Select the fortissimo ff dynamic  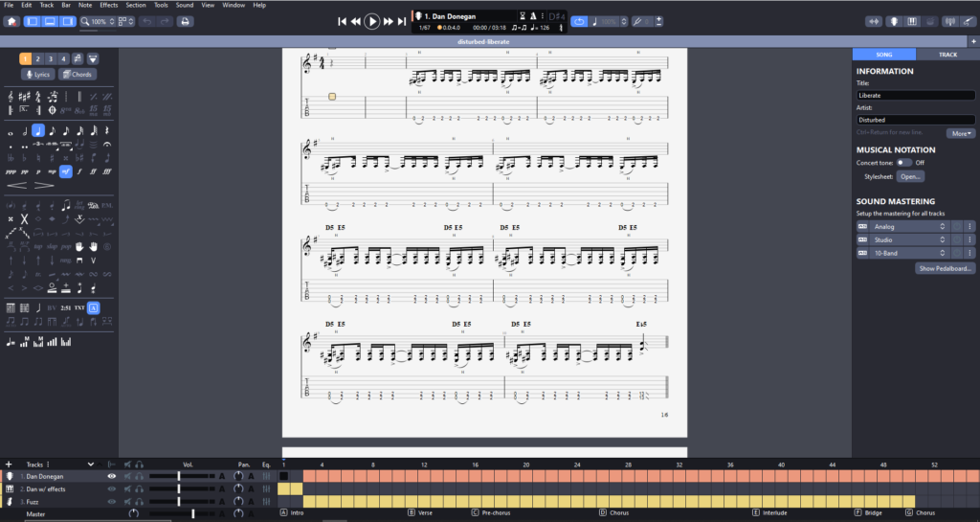[x=93, y=171]
